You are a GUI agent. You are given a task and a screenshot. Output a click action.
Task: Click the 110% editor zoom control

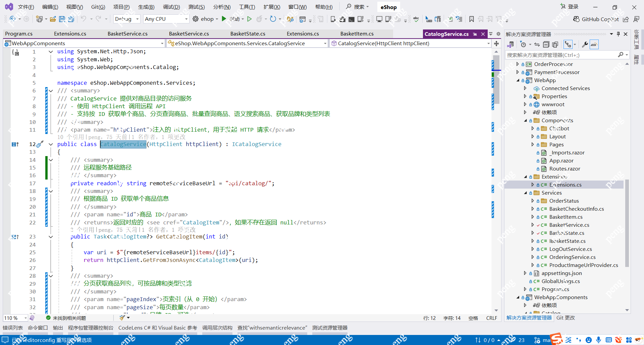pos(13,318)
